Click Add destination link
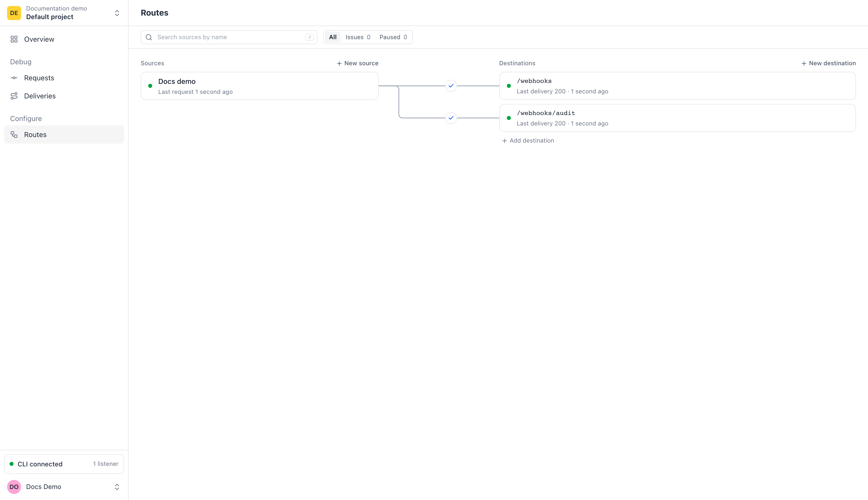The height and width of the screenshot is (500, 868). [528, 141]
